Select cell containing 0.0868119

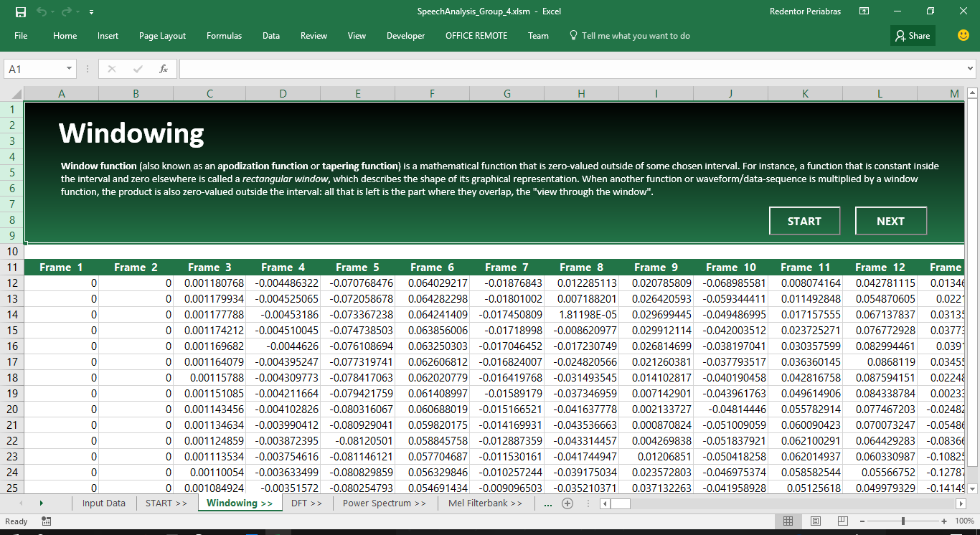coord(880,362)
